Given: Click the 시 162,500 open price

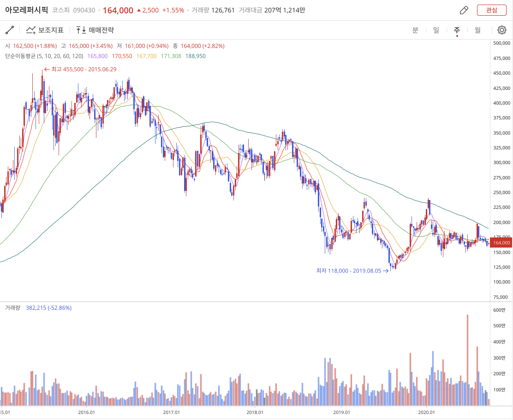Looking at the screenshot, I should (31, 46).
